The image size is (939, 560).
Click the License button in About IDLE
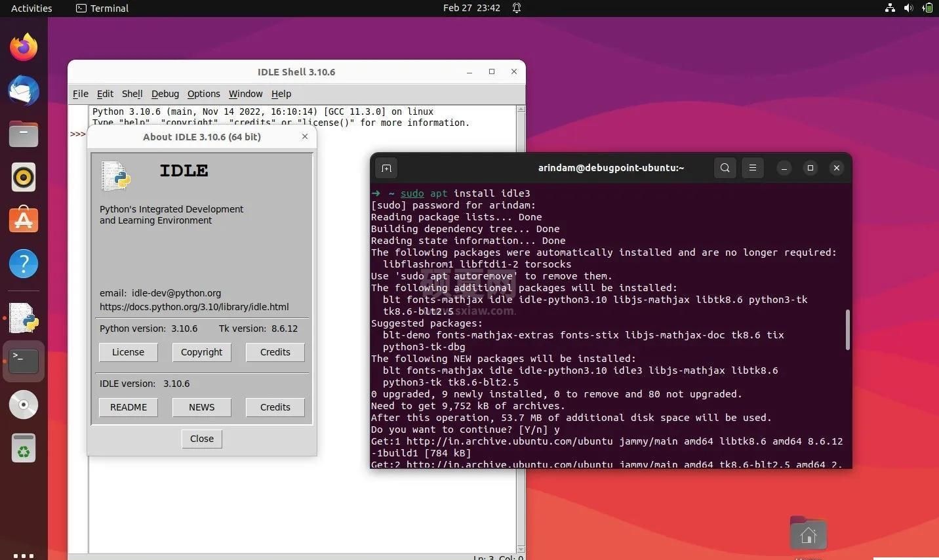[x=128, y=352]
